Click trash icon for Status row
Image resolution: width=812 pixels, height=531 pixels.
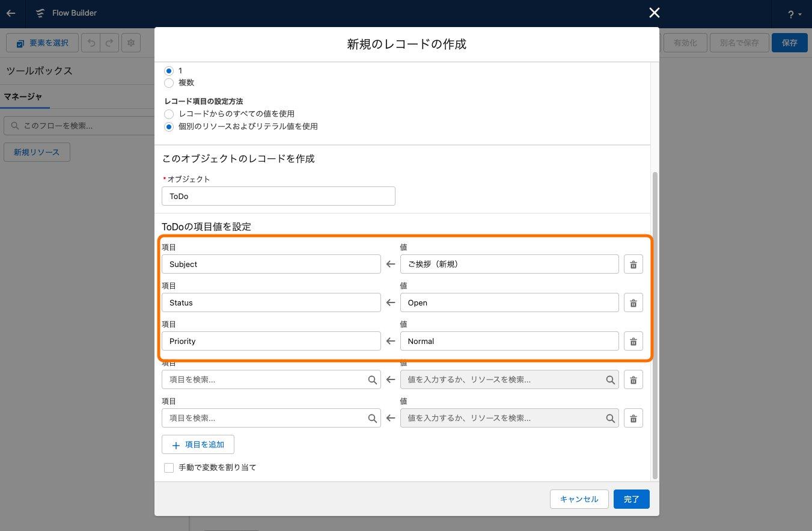tap(633, 302)
